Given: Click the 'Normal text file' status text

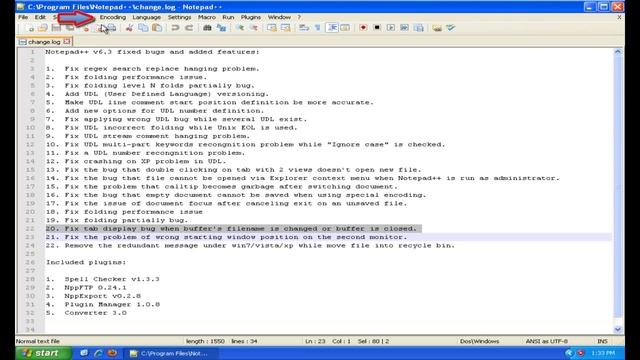Looking at the screenshot, I should pyautogui.click(x=38, y=341).
